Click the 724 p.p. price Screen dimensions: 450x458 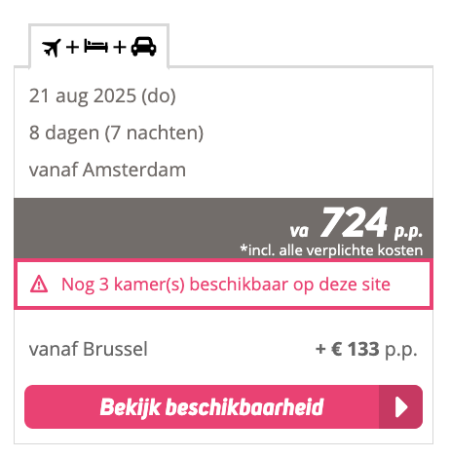pyautogui.click(x=354, y=223)
